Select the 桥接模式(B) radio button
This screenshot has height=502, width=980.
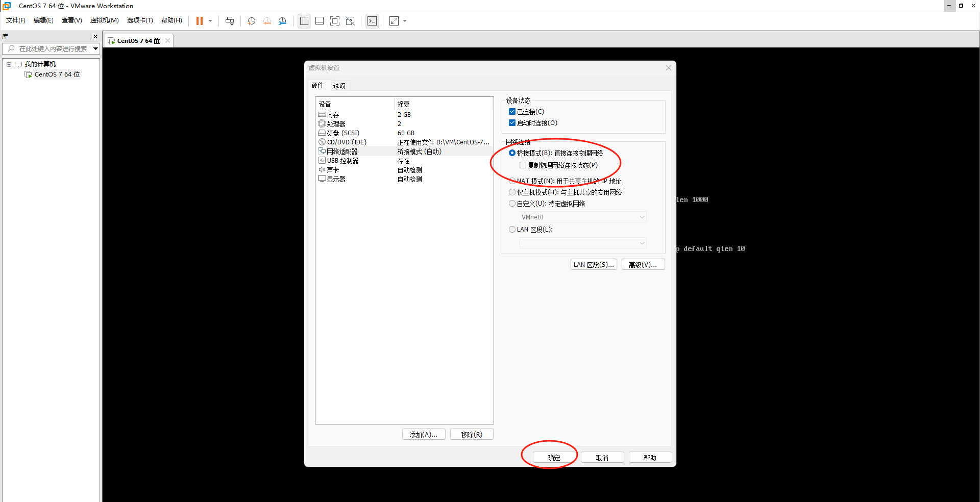pos(512,153)
